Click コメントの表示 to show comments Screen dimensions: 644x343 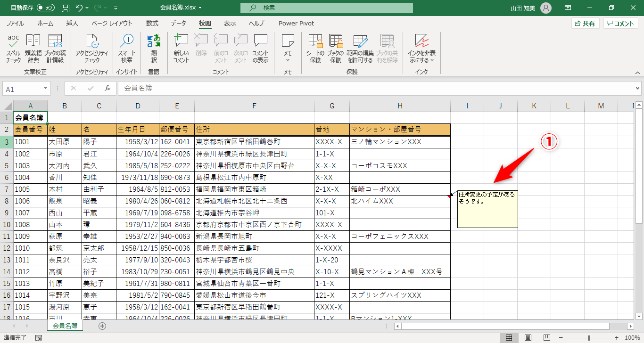pos(260,49)
